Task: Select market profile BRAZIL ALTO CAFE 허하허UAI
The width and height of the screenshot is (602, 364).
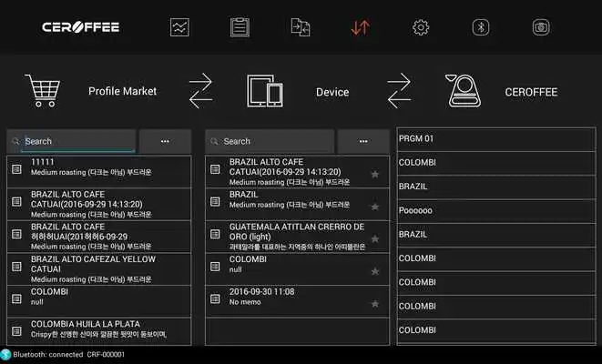Action: 99,237
